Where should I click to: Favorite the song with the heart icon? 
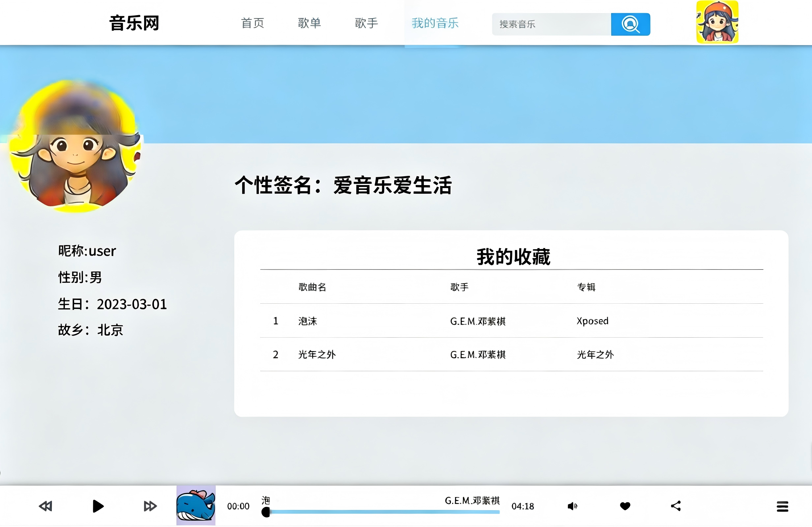pyautogui.click(x=625, y=507)
